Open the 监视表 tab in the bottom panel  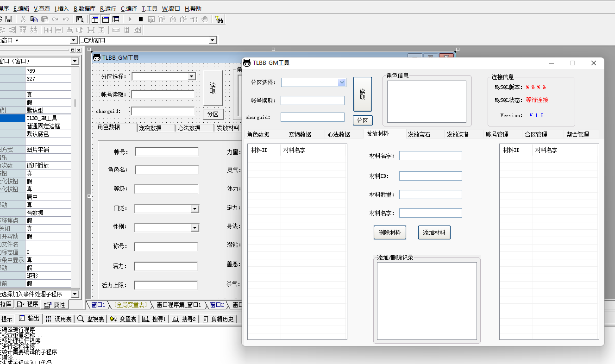pyautogui.click(x=91, y=319)
